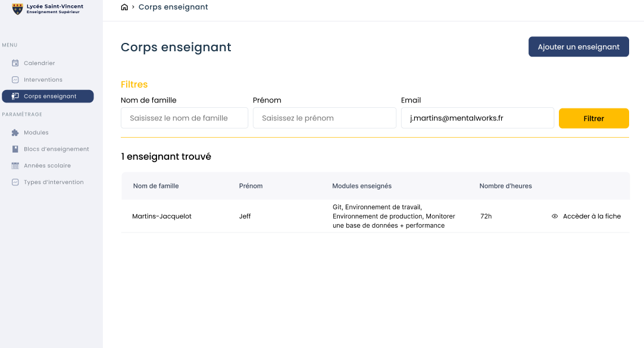Click the '1 enseignant trouvé' result count
The image size is (644, 348).
166,157
